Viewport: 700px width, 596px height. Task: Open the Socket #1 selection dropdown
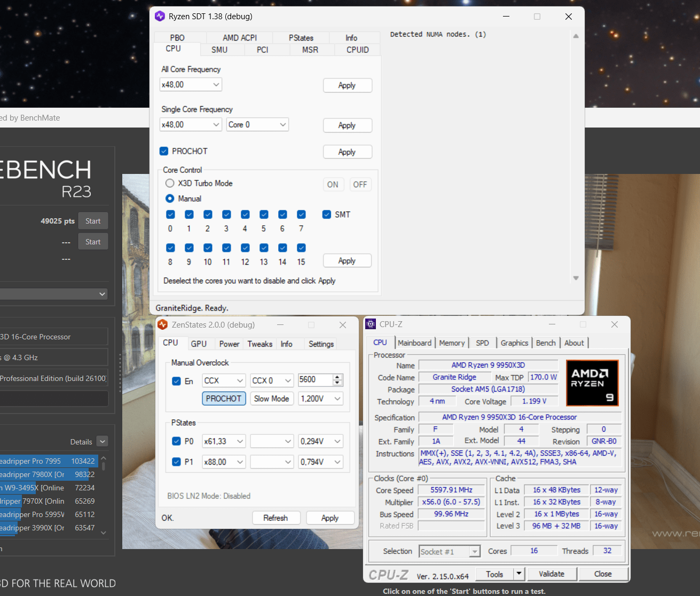[450, 552]
